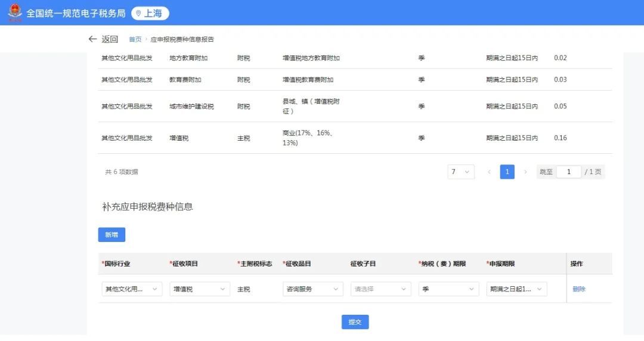Open the 纳税（费）期限 dropdown showing 季
Viewport: 644px width, 341px height.
pos(449,289)
